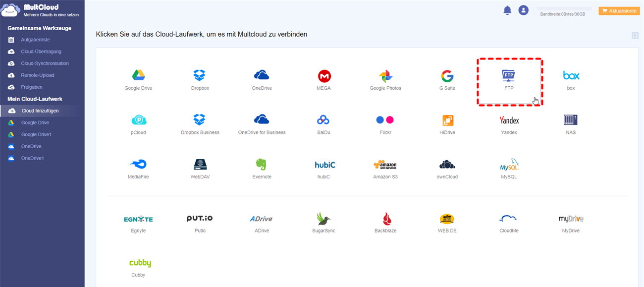Click the FTP cloud drive icon
The image size is (644, 287).
click(x=509, y=76)
